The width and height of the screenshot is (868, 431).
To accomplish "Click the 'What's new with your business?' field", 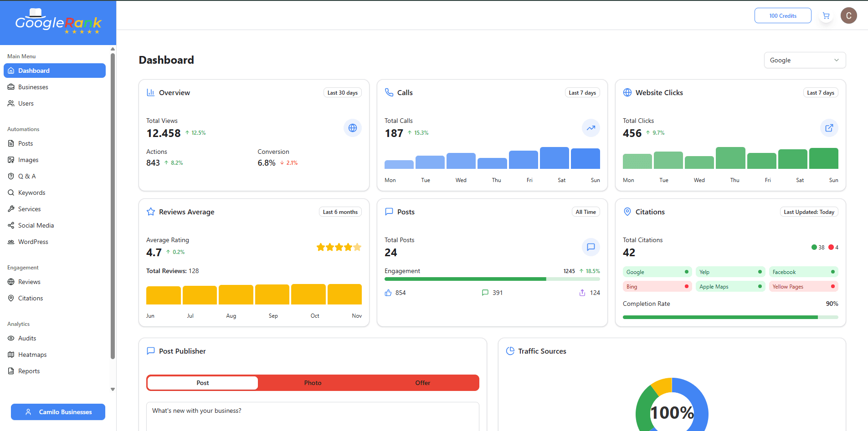I will point(313,416).
